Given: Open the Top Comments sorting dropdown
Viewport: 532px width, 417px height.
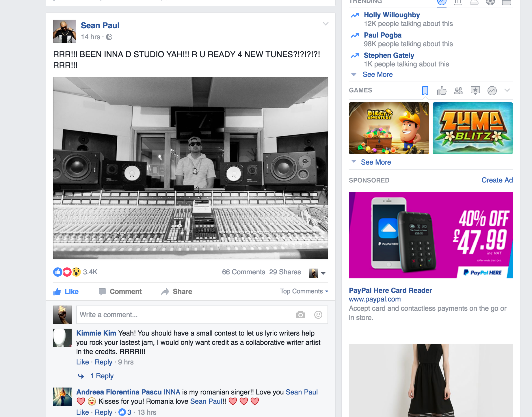Looking at the screenshot, I should tap(304, 291).
